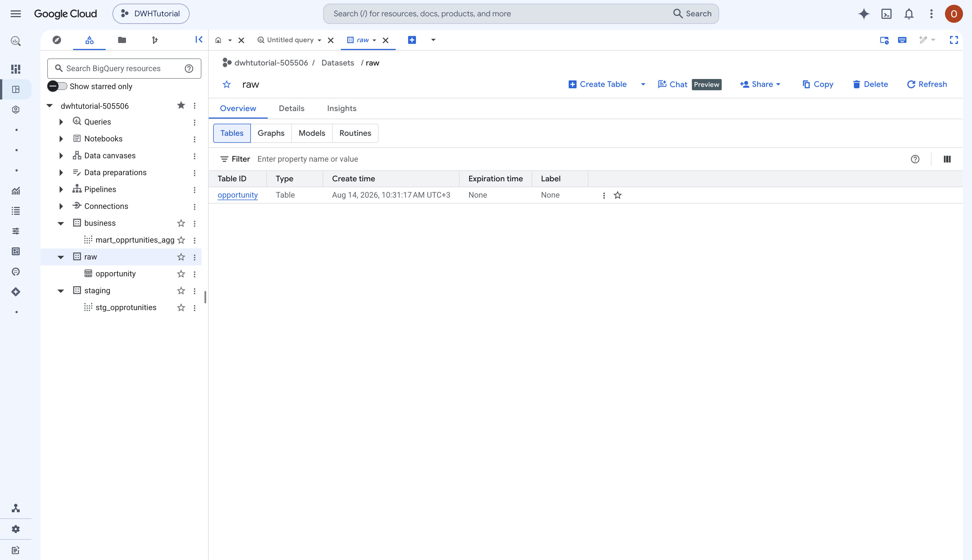The height and width of the screenshot is (560, 972).
Task: Switch to the Untitled query tab
Action: tap(290, 40)
